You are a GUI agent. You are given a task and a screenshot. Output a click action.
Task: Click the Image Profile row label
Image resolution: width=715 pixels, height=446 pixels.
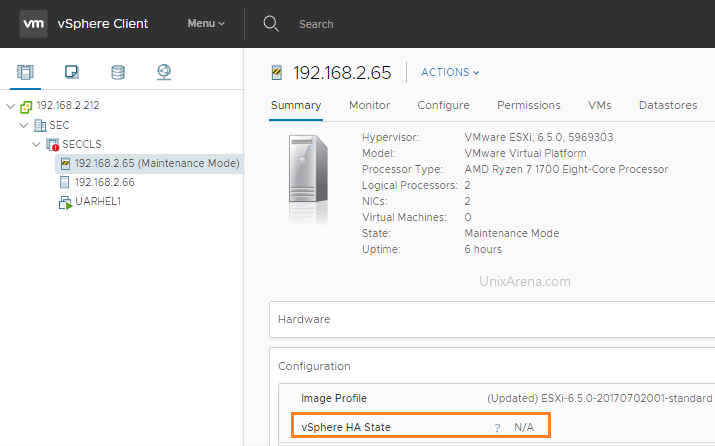click(x=334, y=398)
